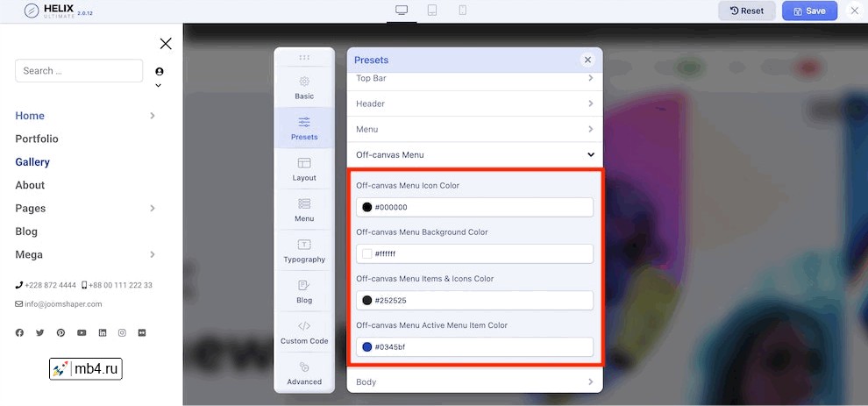Open the Basic settings panel

[x=304, y=87]
